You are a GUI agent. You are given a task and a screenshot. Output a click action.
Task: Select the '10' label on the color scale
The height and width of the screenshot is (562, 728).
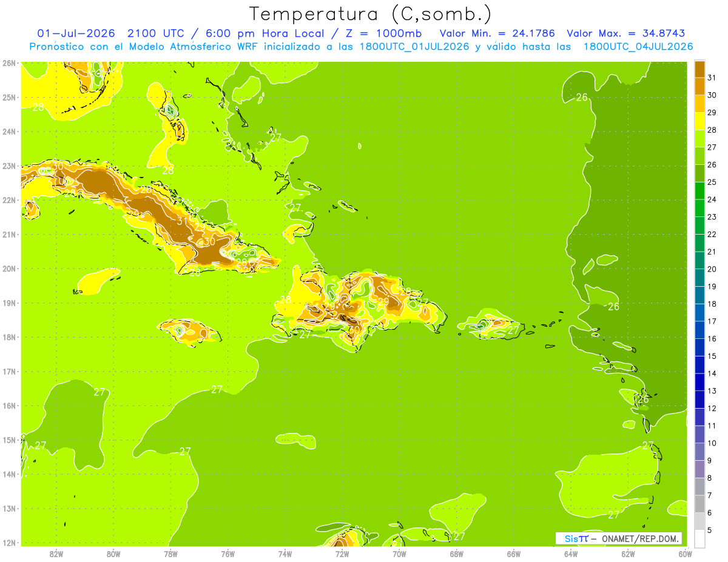click(x=712, y=443)
